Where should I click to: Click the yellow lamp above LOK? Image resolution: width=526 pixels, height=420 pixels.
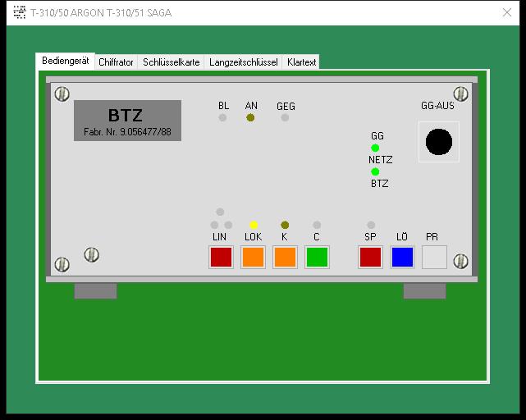pyautogui.click(x=254, y=225)
